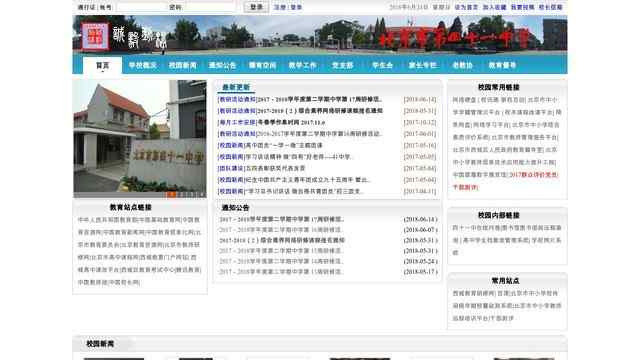Screen dimensions: 640x360
Task: Open the 网络硬盘 link
Action: 464,100
